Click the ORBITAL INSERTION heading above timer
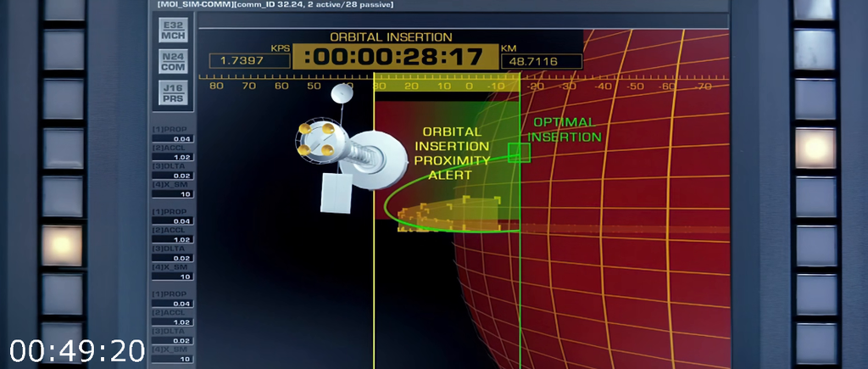The height and width of the screenshot is (369, 868). tap(391, 37)
